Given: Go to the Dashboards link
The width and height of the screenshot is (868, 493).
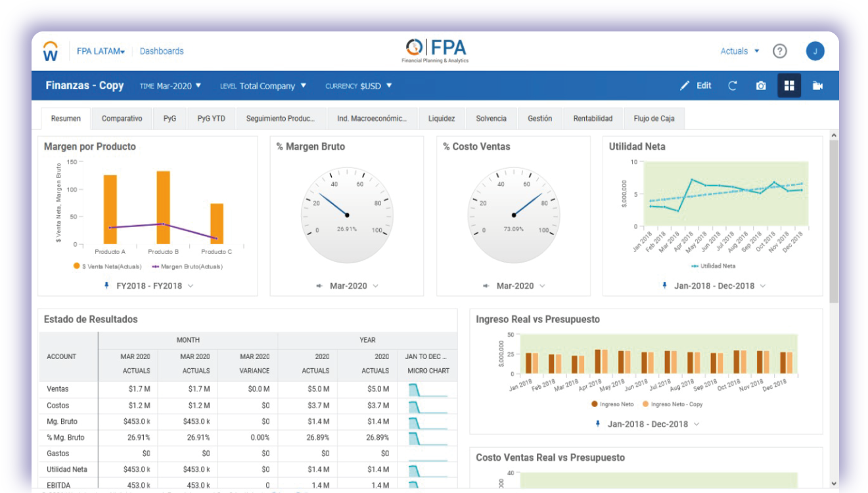Looking at the screenshot, I should (162, 51).
